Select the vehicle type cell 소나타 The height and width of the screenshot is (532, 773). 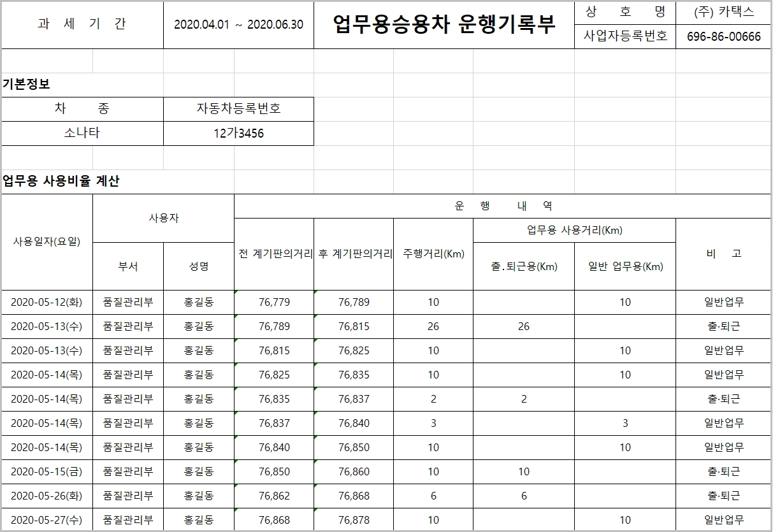[x=82, y=134]
